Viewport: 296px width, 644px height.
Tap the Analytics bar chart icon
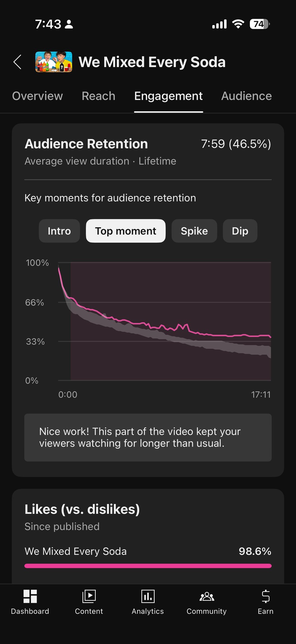[148, 597]
